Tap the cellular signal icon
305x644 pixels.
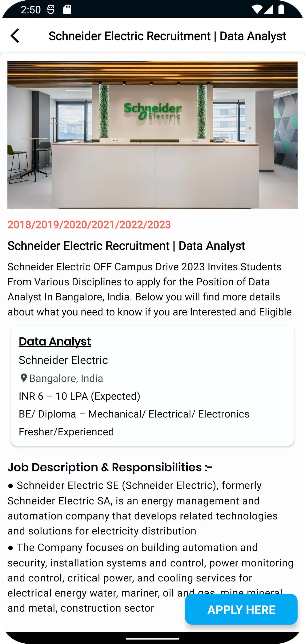269,9
